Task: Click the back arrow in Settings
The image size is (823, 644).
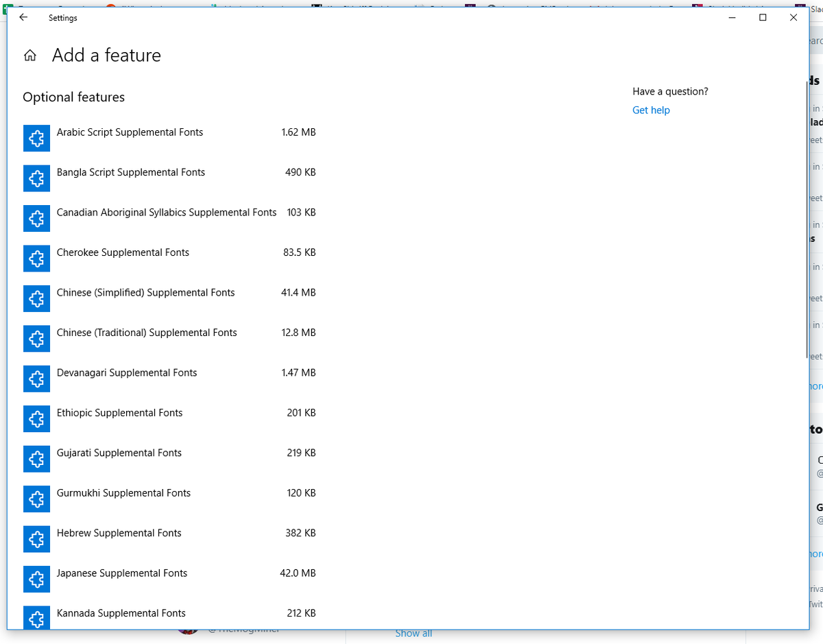Action: [x=23, y=18]
